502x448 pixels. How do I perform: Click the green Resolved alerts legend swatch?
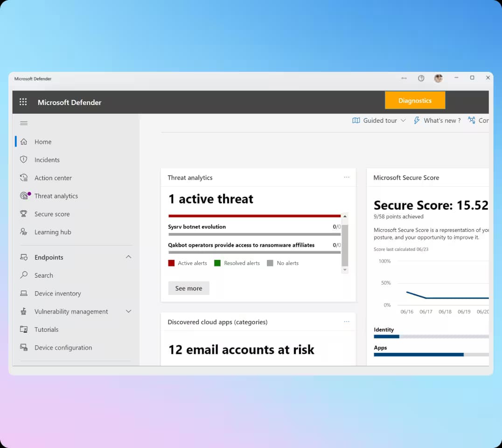click(x=217, y=263)
